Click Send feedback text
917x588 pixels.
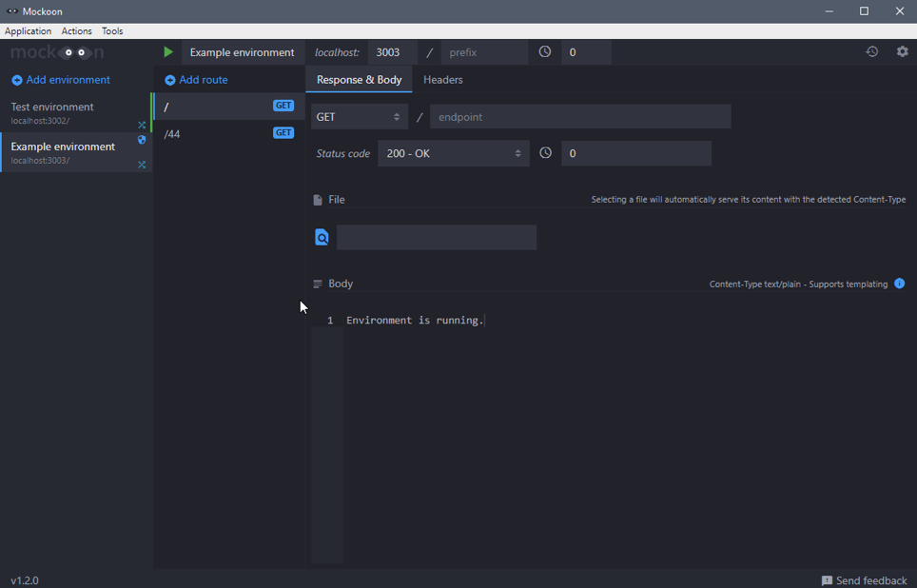(x=871, y=580)
